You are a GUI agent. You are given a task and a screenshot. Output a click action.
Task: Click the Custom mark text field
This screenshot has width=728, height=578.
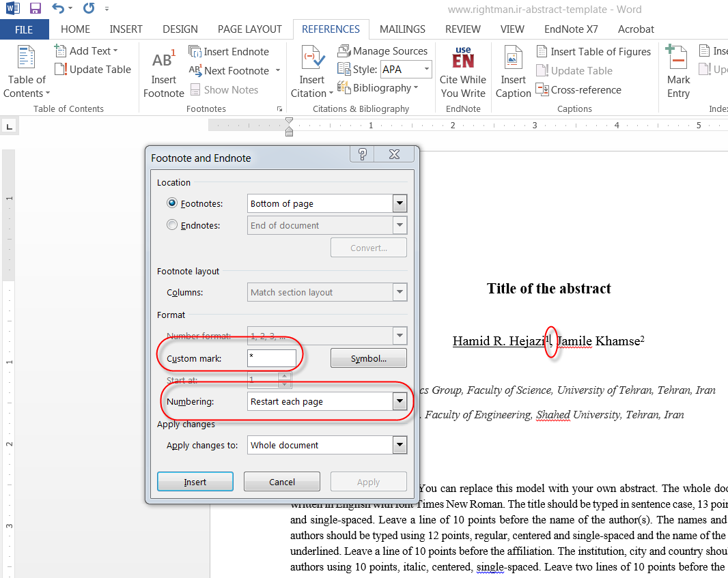[x=271, y=358]
